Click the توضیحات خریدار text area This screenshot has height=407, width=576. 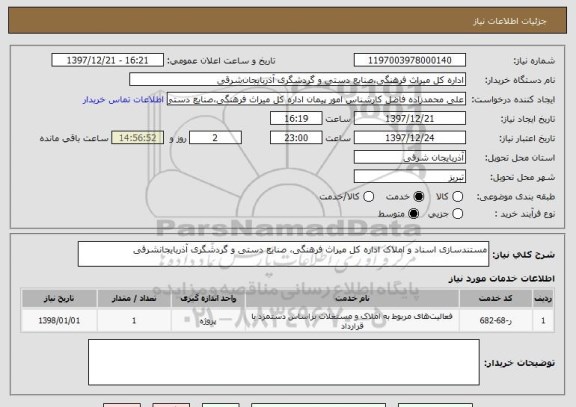284,362
